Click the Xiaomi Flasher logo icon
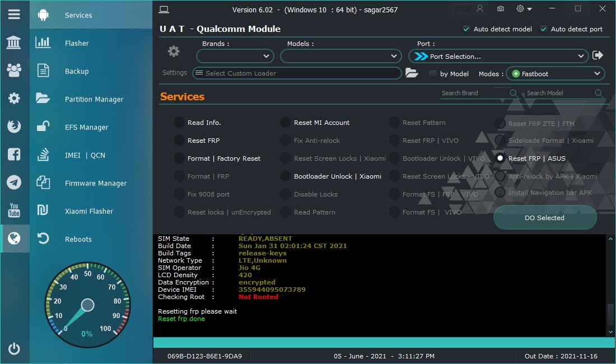The width and height of the screenshot is (616, 364). (43, 210)
